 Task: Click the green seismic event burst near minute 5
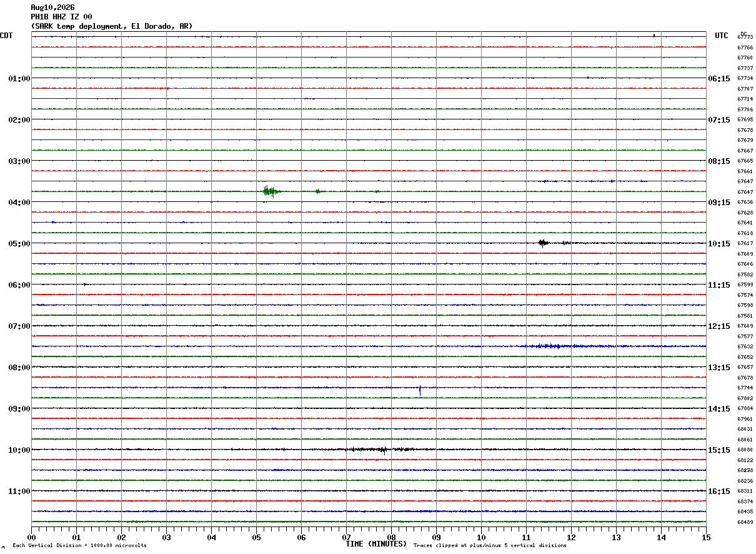click(x=271, y=191)
